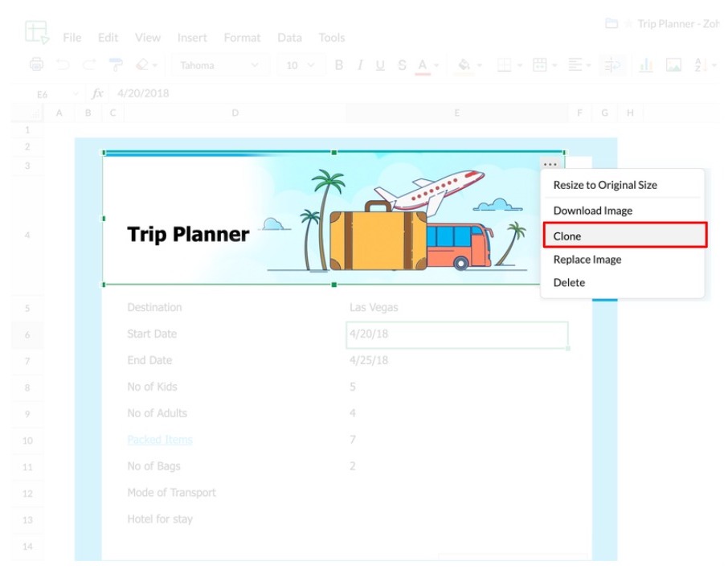Click cell containing 4/20/18

[x=457, y=334]
